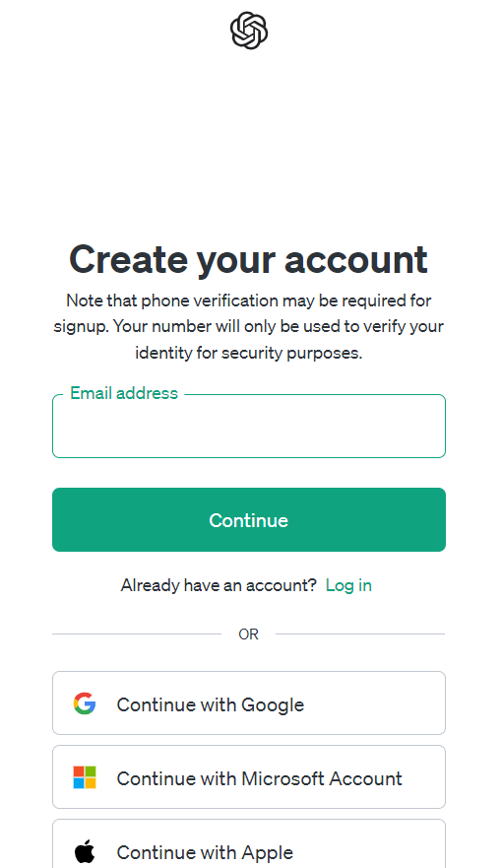This screenshot has width=502, height=868.
Task: Click the word Google in the sign-in button
Action: 273,704
